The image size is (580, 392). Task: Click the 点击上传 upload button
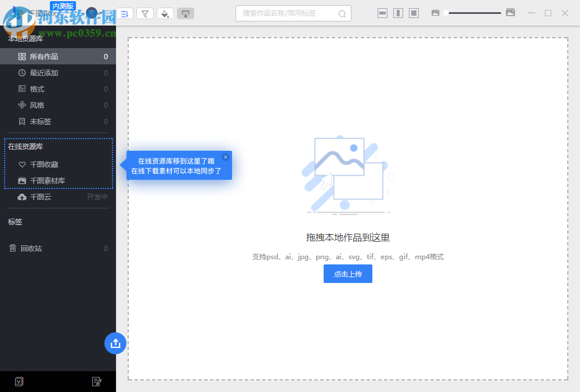[x=347, y=274]
